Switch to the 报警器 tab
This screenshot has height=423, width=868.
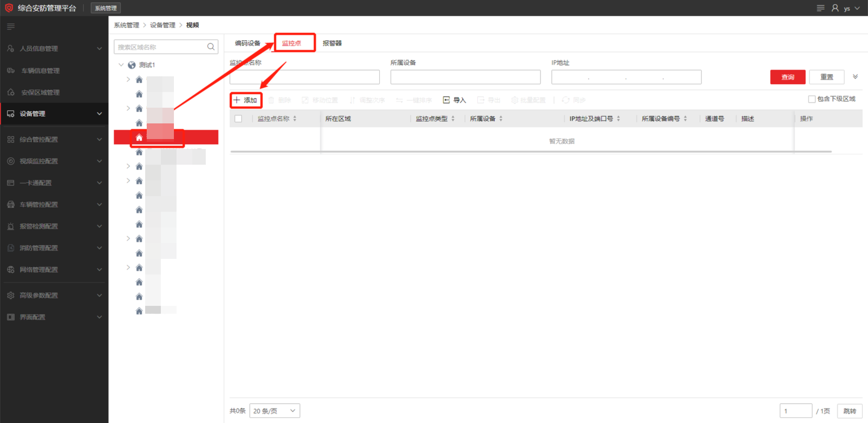tap(332, 43)
